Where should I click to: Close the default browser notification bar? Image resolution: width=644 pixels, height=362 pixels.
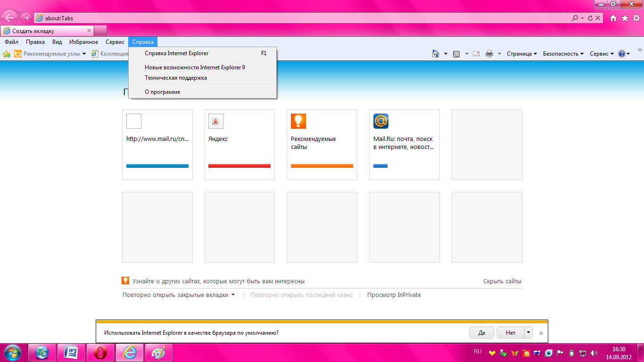coord(541,333)
